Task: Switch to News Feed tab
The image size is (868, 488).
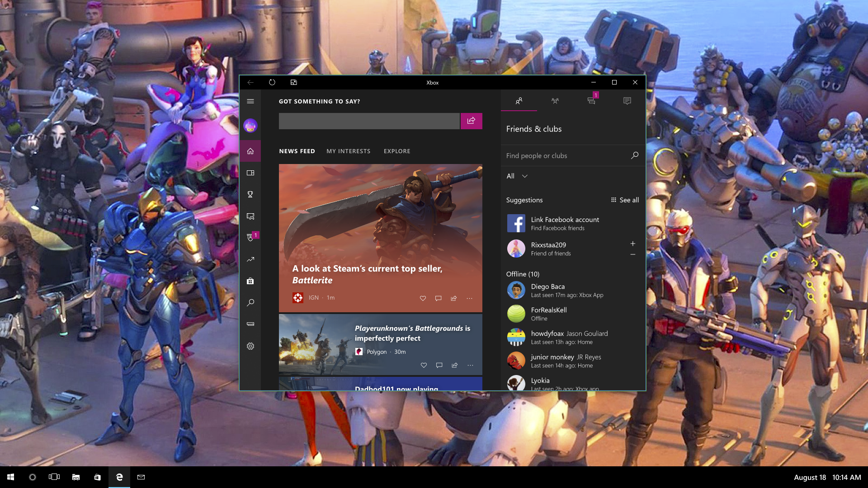Action: 297,151
